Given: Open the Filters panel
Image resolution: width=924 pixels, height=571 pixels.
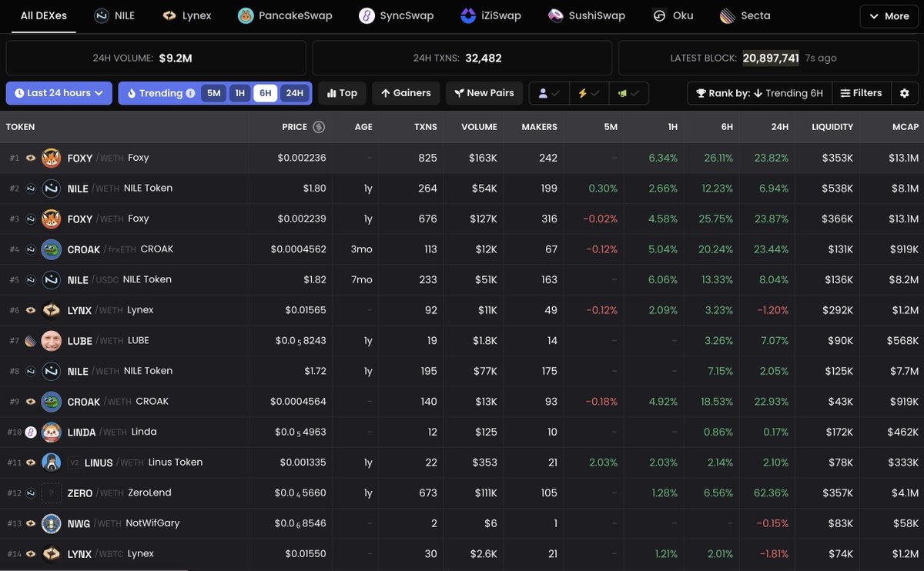Looking at the screenshot, I should 861,93.
